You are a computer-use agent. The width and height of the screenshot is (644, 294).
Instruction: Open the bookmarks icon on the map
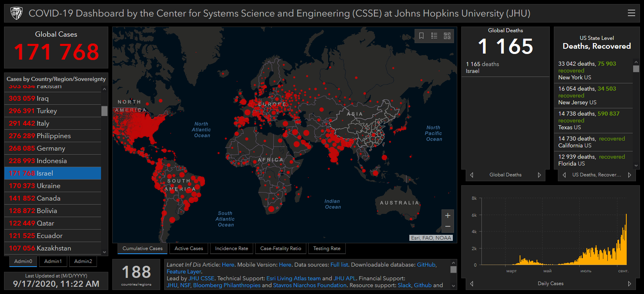pyautogui.click(x=421, y=36)
